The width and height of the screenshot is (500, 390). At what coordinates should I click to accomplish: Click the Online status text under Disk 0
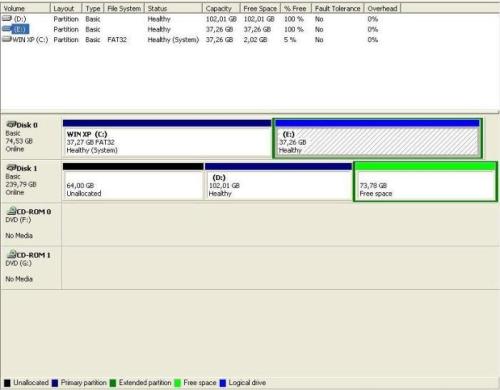pos(15,149)
